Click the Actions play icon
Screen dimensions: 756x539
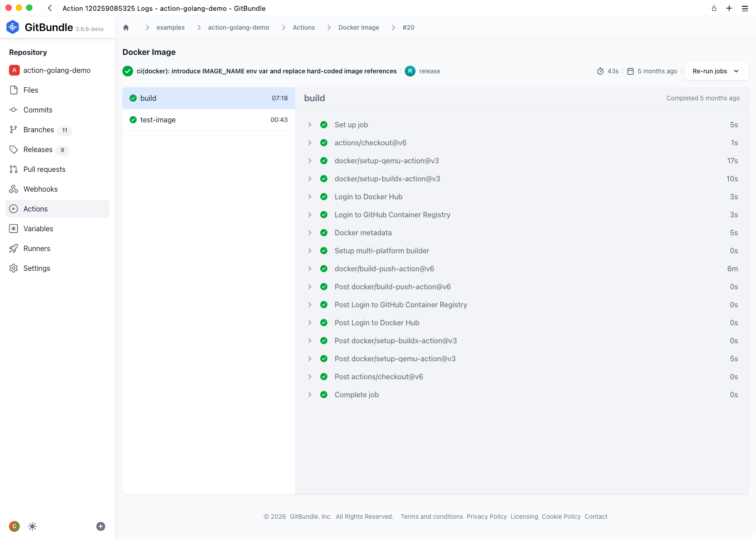click(14, 209)
